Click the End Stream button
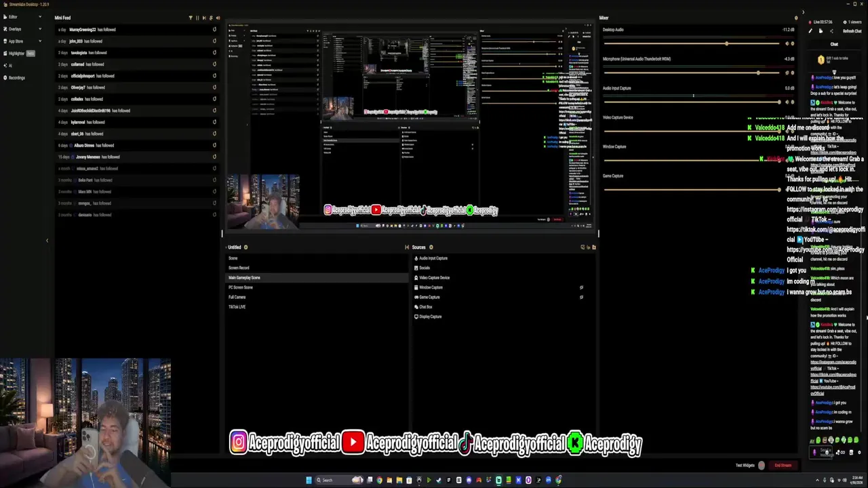This screenshot has width=868, height=488. click(x=783, y=466)
